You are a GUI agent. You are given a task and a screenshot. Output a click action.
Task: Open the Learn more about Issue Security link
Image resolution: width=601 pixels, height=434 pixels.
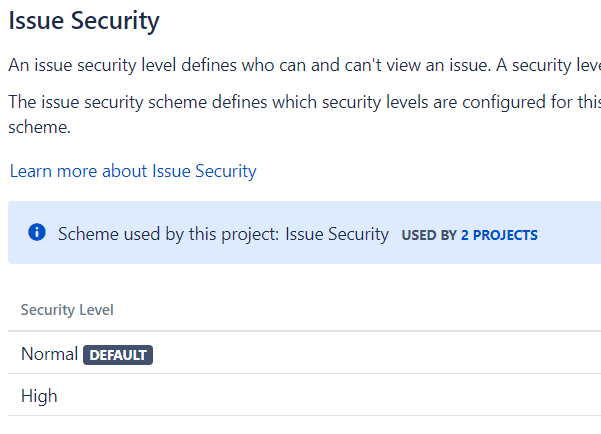click(133, 171)
